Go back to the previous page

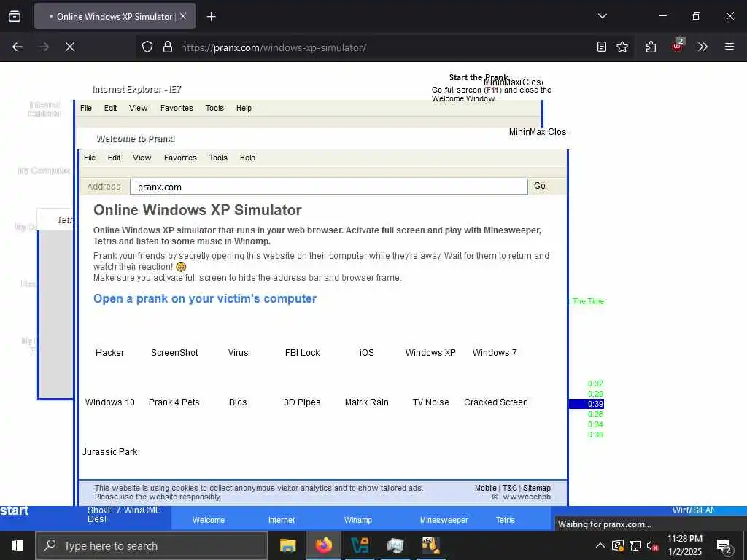(x=18, y=47)
